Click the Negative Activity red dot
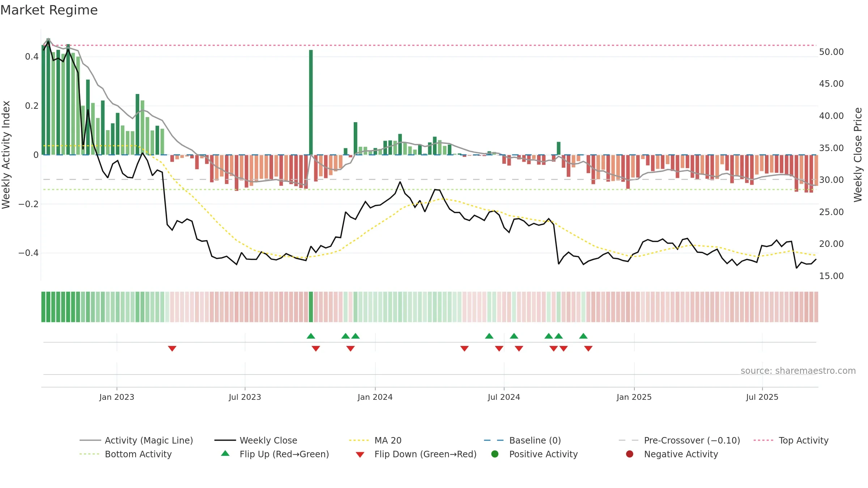 point(630,454)
